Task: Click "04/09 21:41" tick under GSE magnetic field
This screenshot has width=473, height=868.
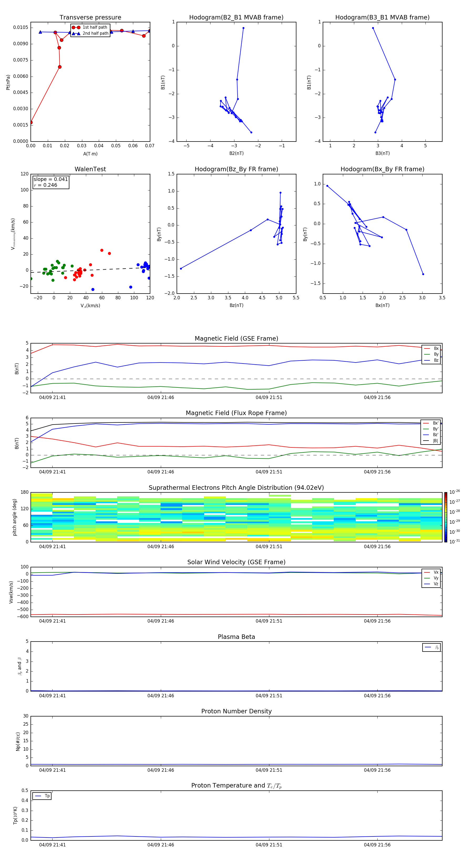Action: coord(53,398)
